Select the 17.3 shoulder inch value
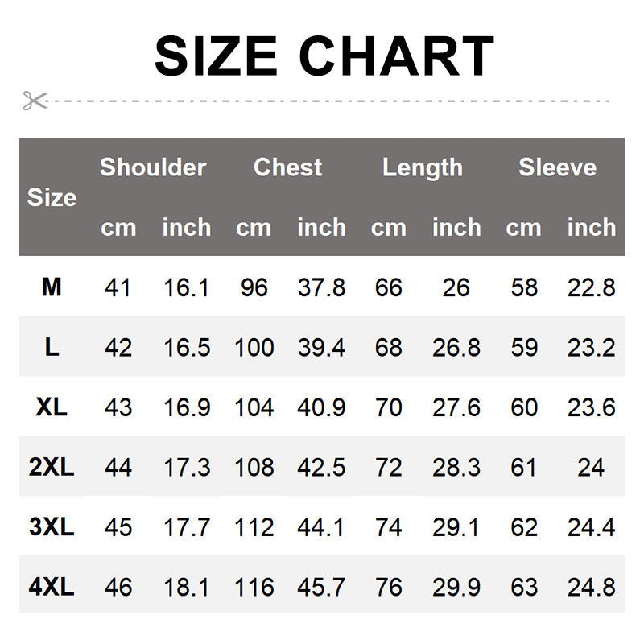The width and height of the screenshot is (644, 644). click(x=187, y=468)
